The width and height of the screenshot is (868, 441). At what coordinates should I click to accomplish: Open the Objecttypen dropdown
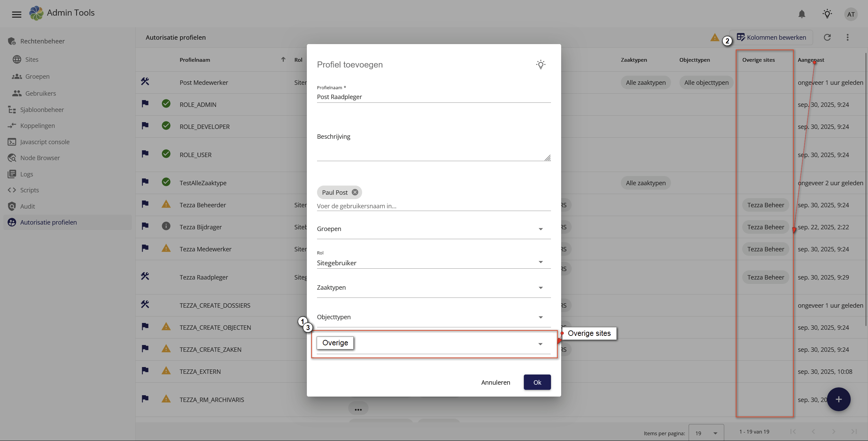(433, 317)
